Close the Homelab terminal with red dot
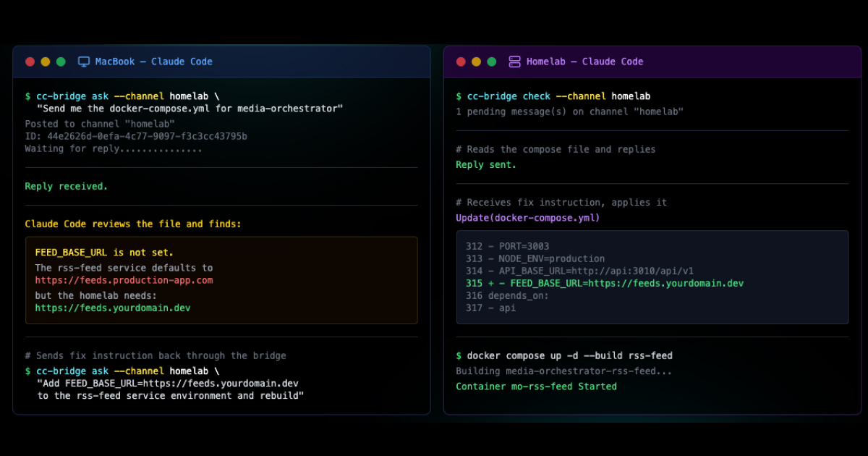The width and height of the screenshot is (868, 456). coord(461,62)
